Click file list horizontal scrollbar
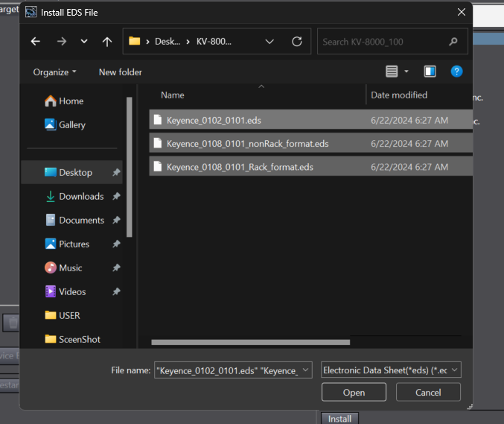 click(250, 342)
